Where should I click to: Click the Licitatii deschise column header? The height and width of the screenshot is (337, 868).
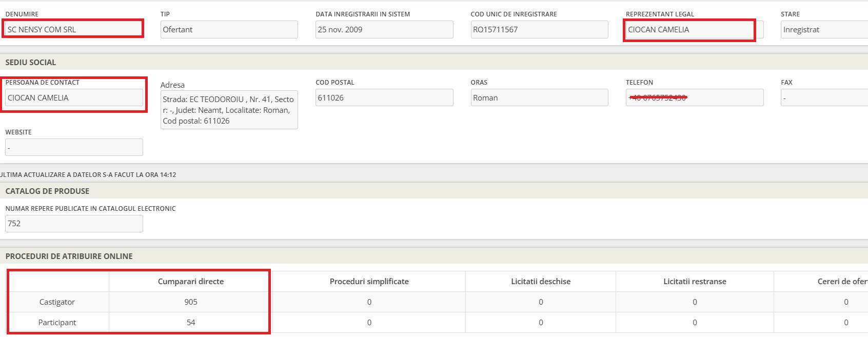pyautogui.click(x=540, y=281)
